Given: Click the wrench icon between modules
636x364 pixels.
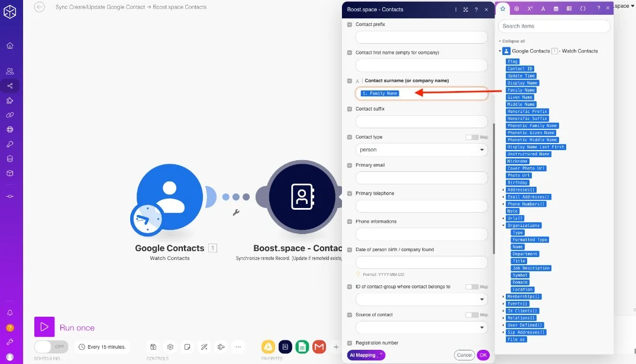Looking at the screenshot, I should click(236, 212).
